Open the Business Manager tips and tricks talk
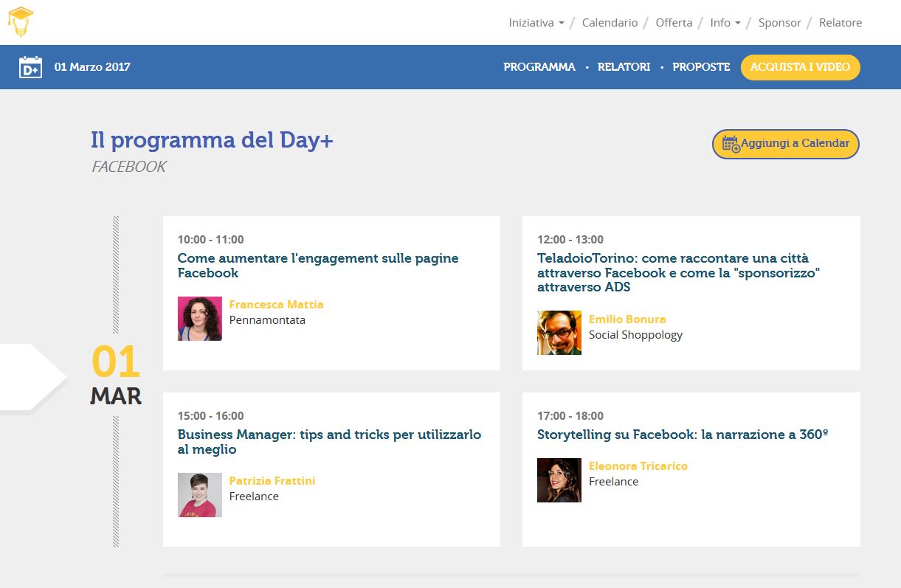 pos(329,442)
